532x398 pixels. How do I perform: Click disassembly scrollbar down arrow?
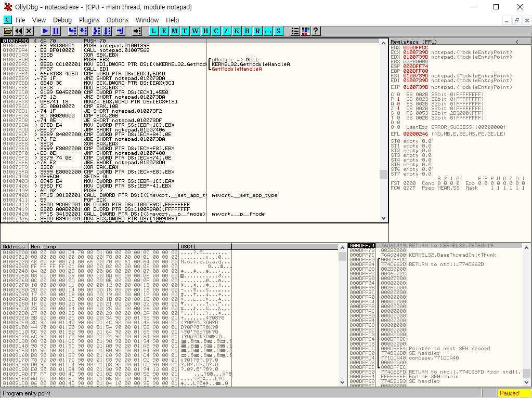tap(383, 218)
